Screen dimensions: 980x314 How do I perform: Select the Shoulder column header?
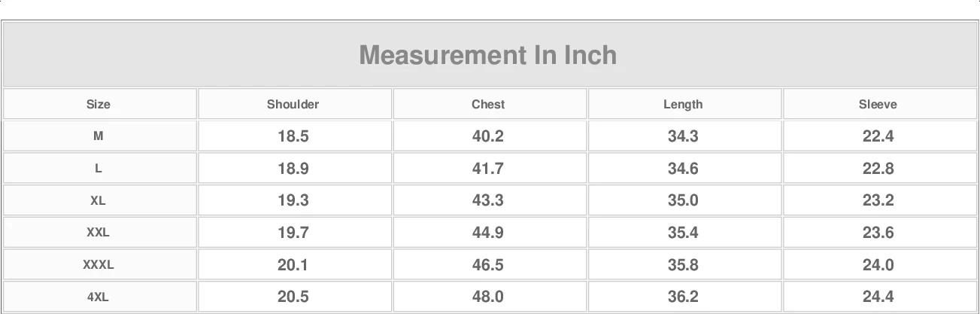coord(293,105)
